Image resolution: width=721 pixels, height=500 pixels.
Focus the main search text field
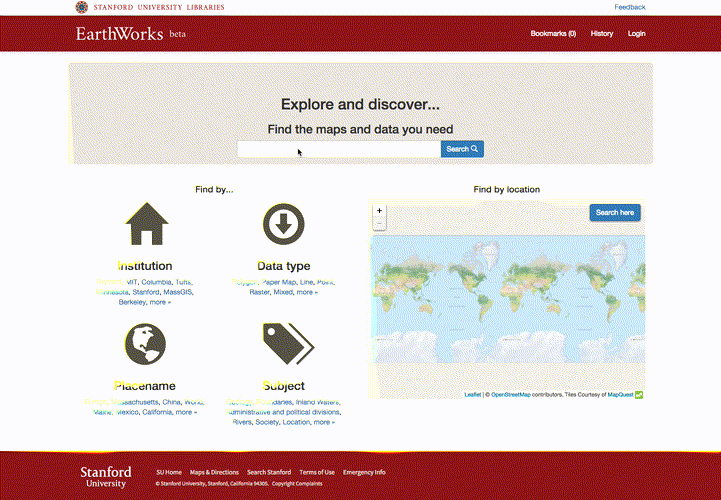click(x=338, y=149)
